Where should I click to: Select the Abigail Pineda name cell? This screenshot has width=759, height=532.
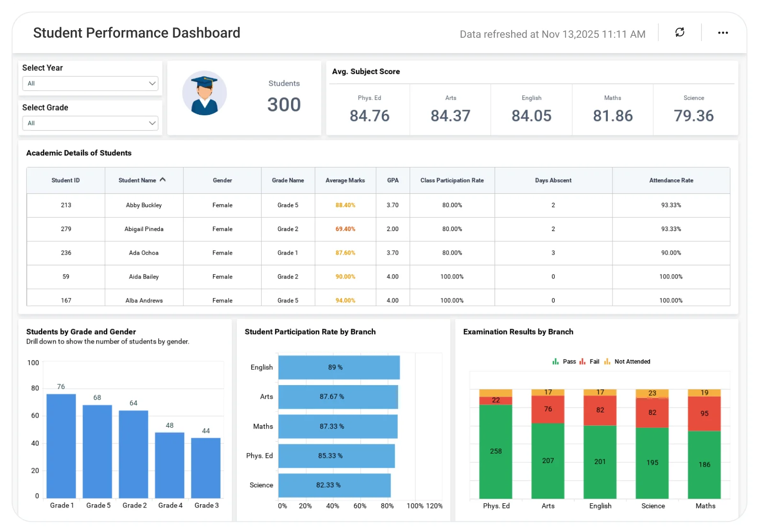click(144, 229)
